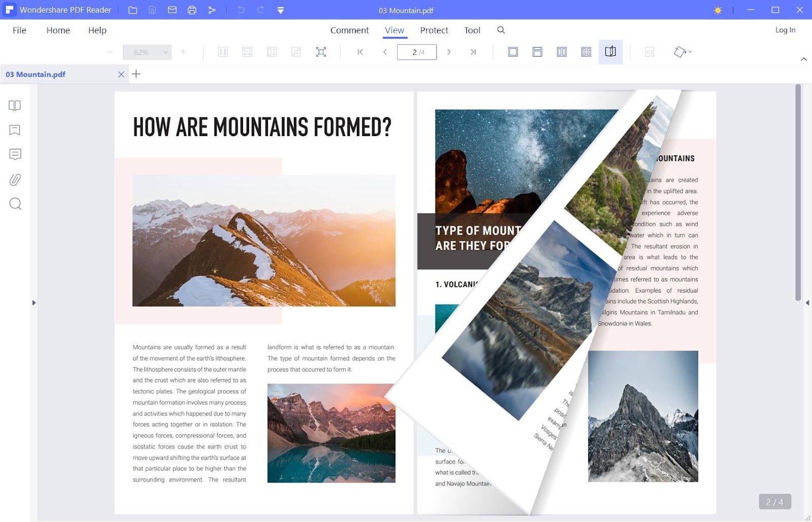Click the Log In link
Viewport: 812px width, 522px height.
pos(785,30)
